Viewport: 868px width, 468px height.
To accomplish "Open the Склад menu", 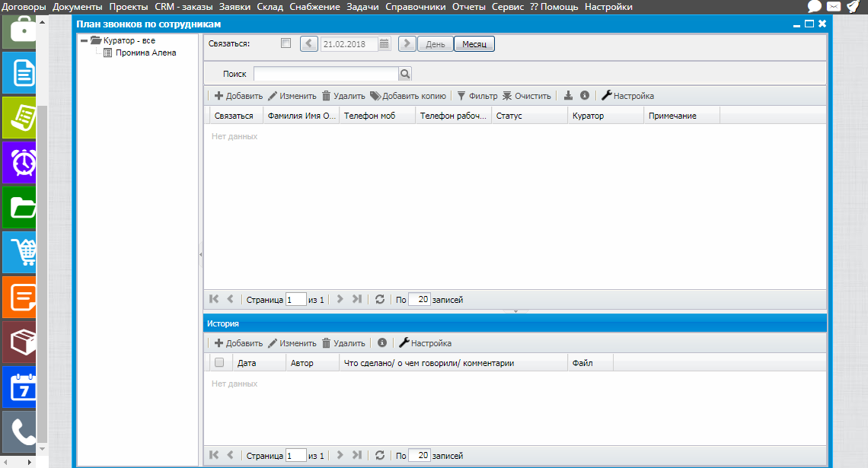I will (270, 7).
